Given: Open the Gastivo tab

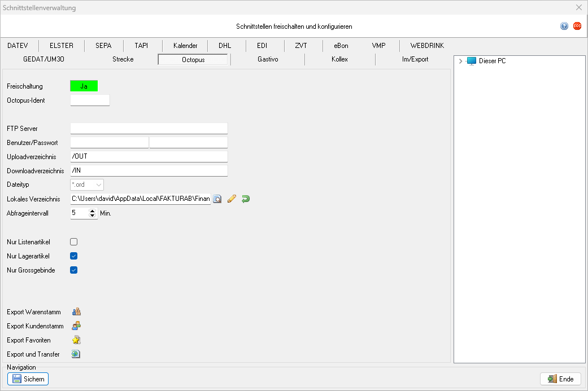Looking at the screenshot, I should click(268, 59).
